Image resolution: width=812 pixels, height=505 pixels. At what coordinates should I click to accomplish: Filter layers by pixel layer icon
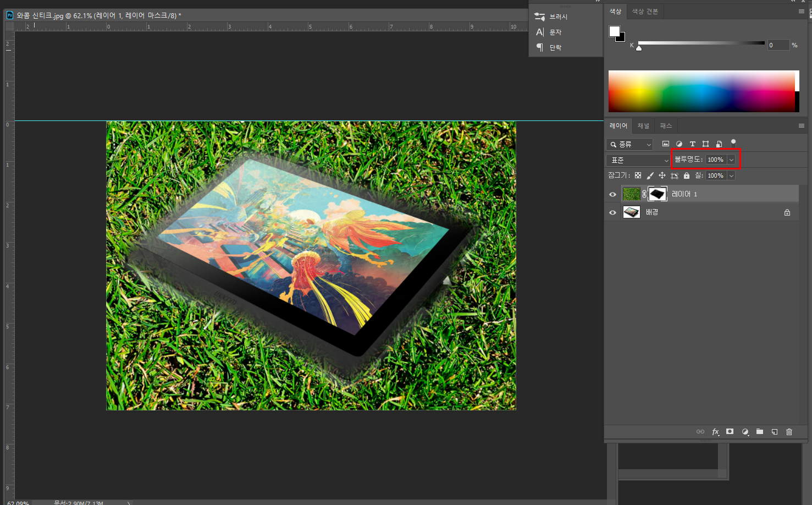pos(666,144)
